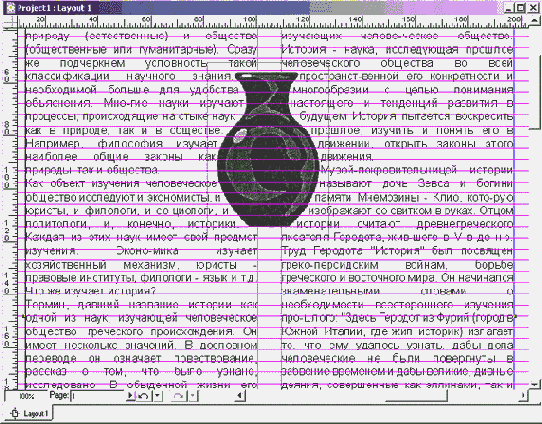The height and width of the screenshot is (424, 542).
Task: Open the Project1 window system icon
Action: 11,8
